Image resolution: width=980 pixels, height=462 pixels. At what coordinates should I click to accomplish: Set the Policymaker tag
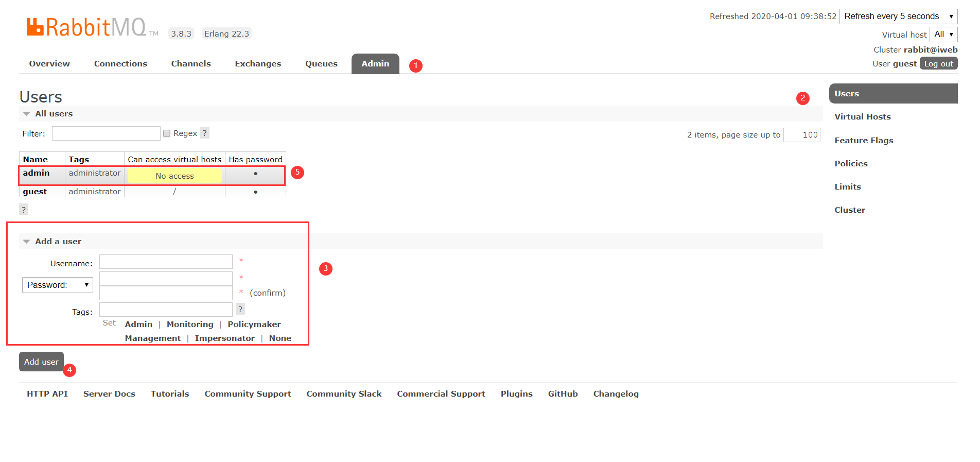click(254, 324)
